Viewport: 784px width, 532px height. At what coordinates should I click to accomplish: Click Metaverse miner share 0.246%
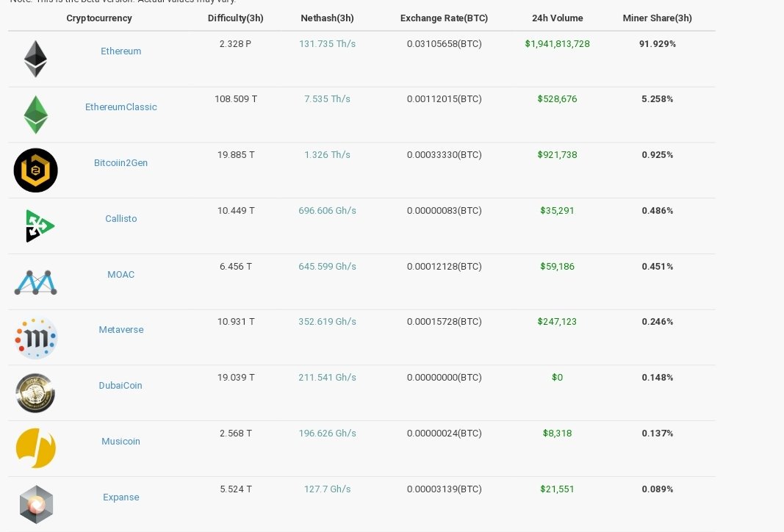[x=658, y=322]
